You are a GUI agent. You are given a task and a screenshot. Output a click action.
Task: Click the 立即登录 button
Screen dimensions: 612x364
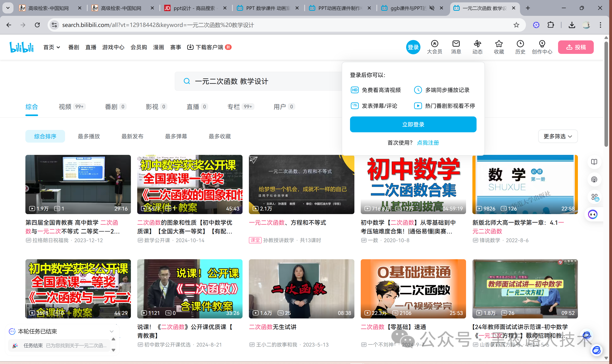click(x=413, y=124)
